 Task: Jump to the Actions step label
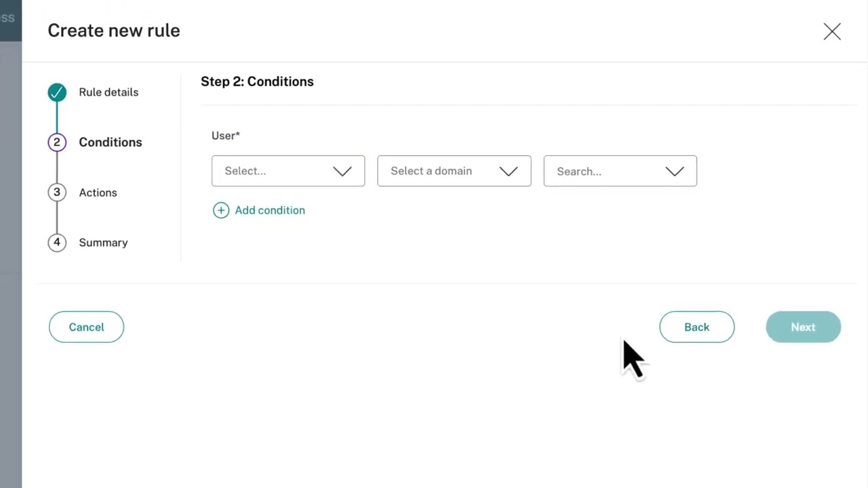coord(98,192)
